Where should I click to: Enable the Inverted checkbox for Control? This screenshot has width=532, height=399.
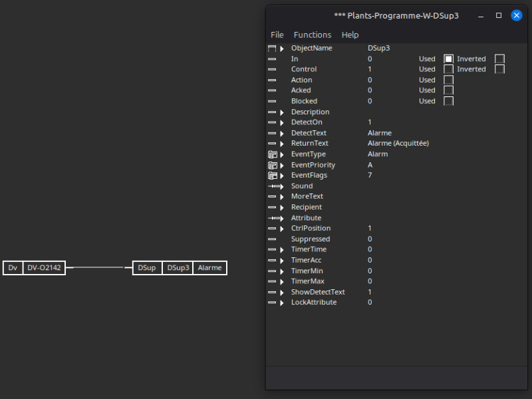tap(499, 69)
